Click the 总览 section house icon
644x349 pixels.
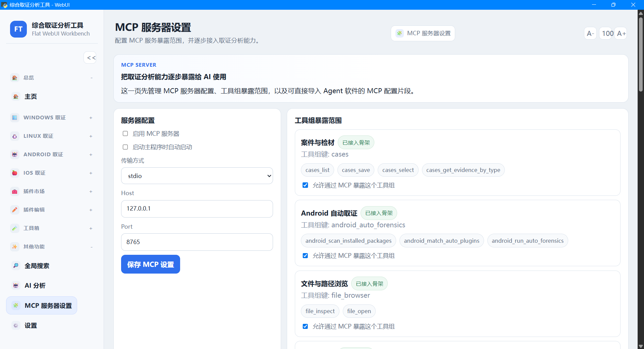click(14, 78)
